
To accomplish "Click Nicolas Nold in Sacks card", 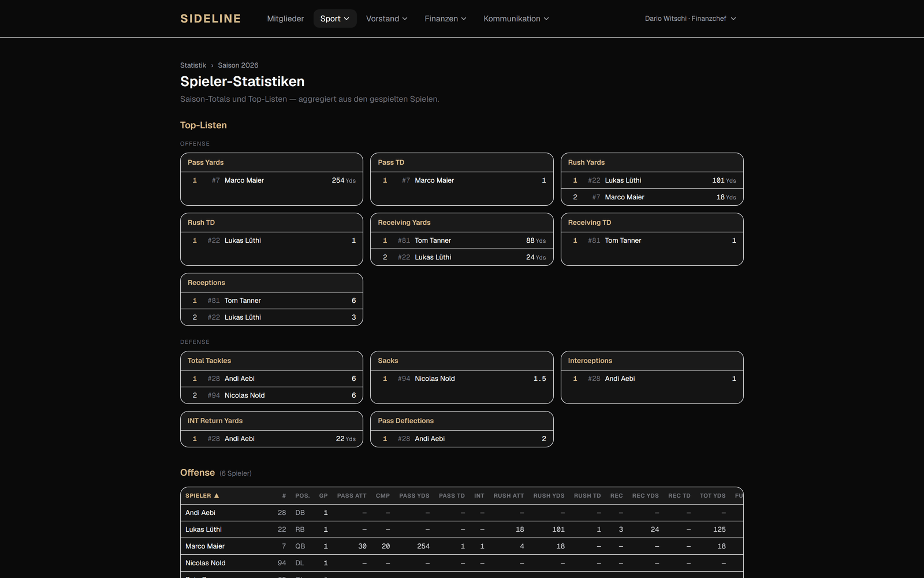I will click(435, 379).
